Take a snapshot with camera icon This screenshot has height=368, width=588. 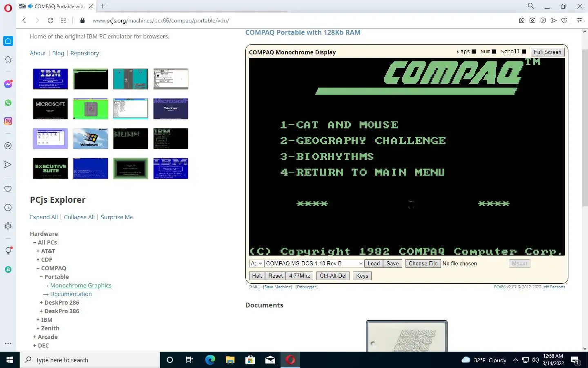(532, 20)
